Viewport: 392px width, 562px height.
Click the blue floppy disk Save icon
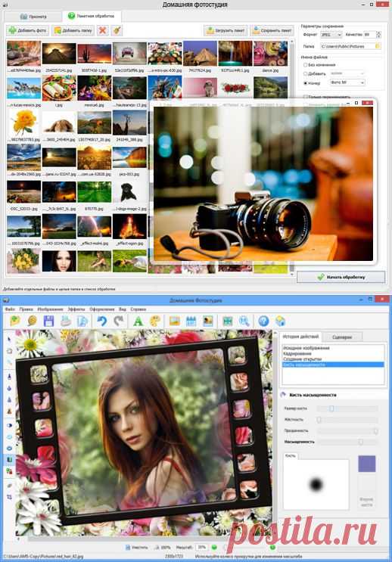click(48, 321)
